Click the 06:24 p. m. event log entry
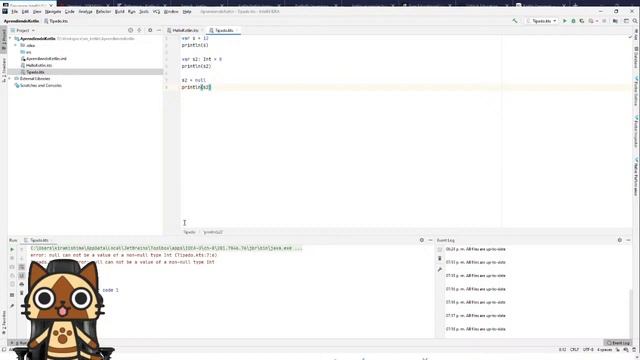 [x=476, y=249]
